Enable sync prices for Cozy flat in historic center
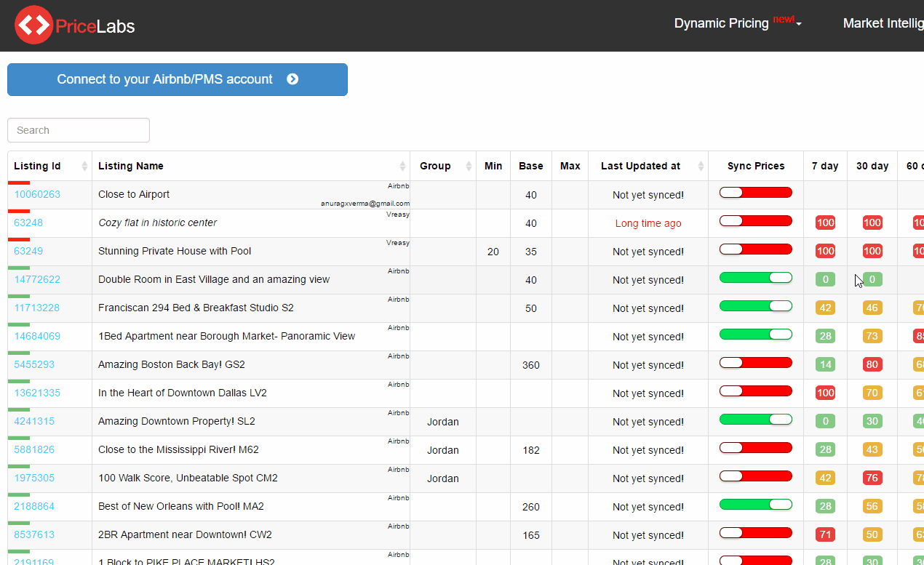 pos(755,221)
